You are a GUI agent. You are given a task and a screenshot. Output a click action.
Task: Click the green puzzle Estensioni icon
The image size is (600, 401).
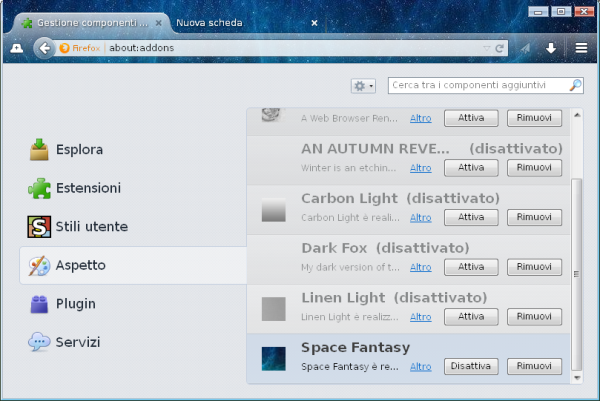39,188
